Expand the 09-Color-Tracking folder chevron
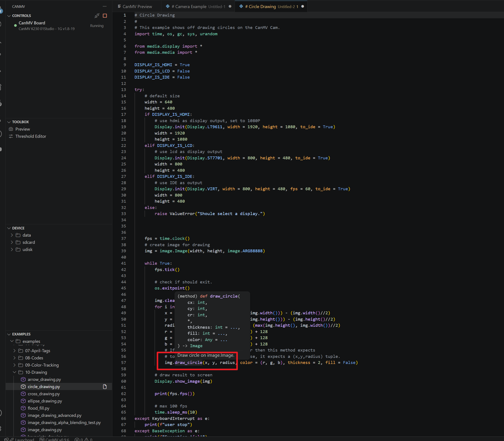This screenshot has width=504, height=441. [x=15, y=365]
